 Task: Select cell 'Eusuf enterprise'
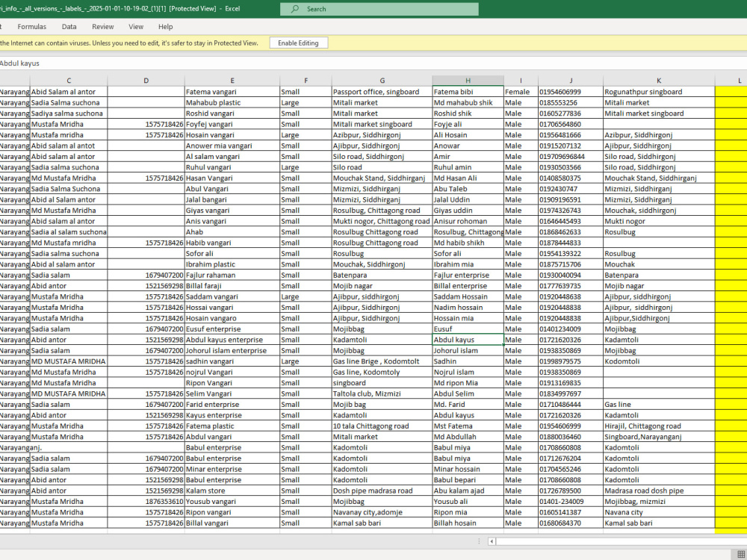pyautogui.click(x=232, y=329)
